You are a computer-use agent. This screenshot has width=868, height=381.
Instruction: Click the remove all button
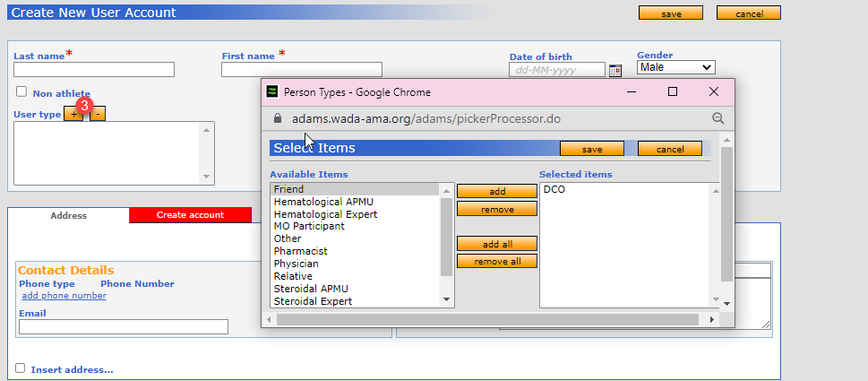pos(497,261)
